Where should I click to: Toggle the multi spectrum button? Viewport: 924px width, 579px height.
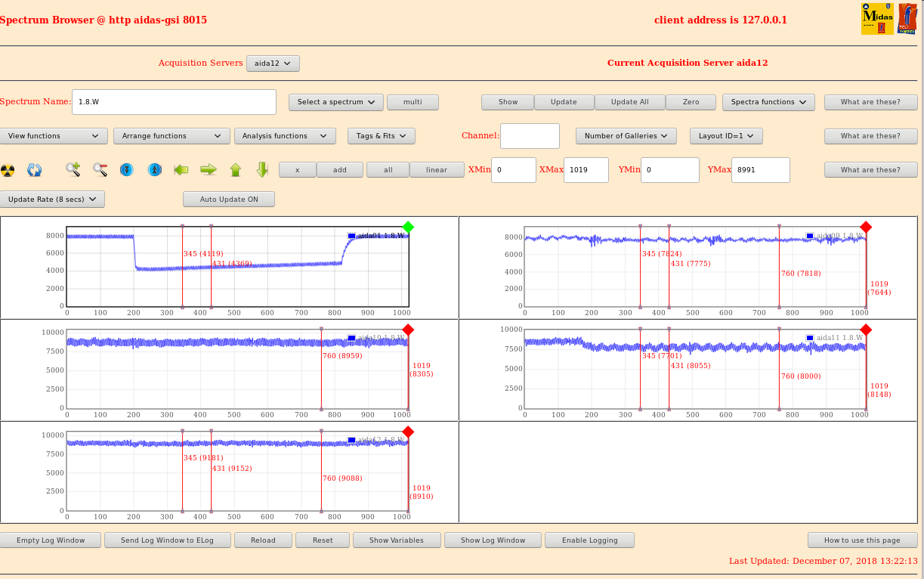(x=413, y=102)
